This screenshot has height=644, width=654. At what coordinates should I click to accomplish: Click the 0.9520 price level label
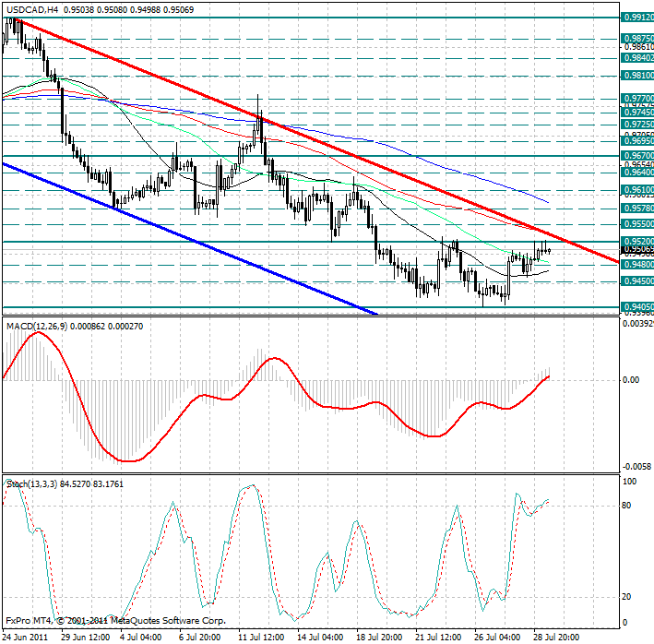click(x=636, y=242)
